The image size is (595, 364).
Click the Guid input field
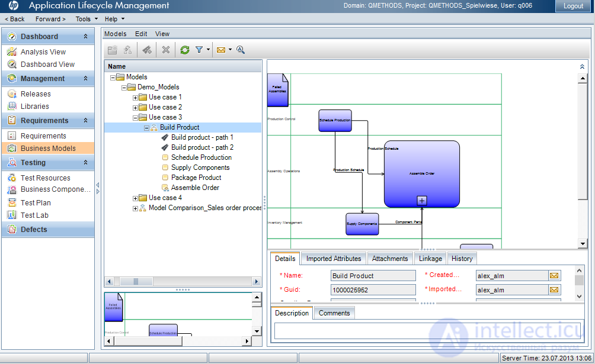pos(373,290)
